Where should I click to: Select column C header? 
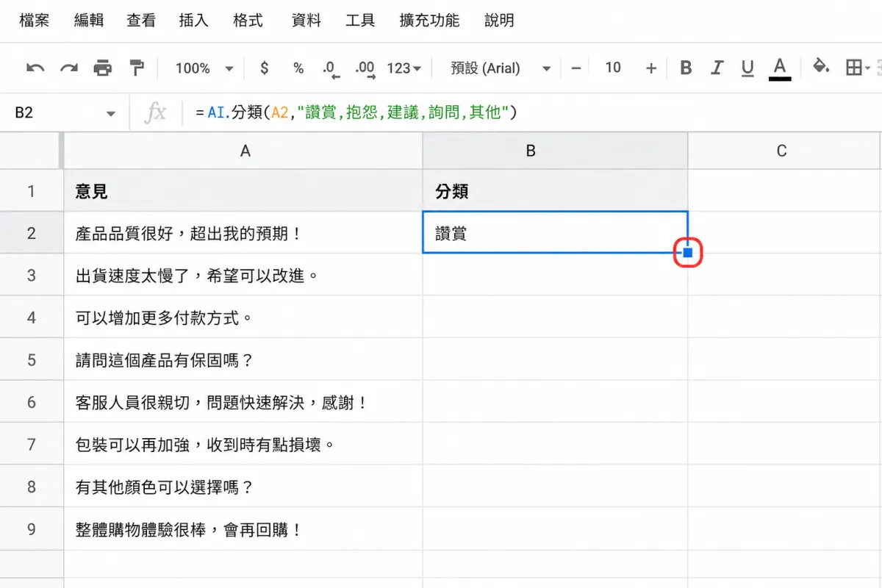(785, 151)
